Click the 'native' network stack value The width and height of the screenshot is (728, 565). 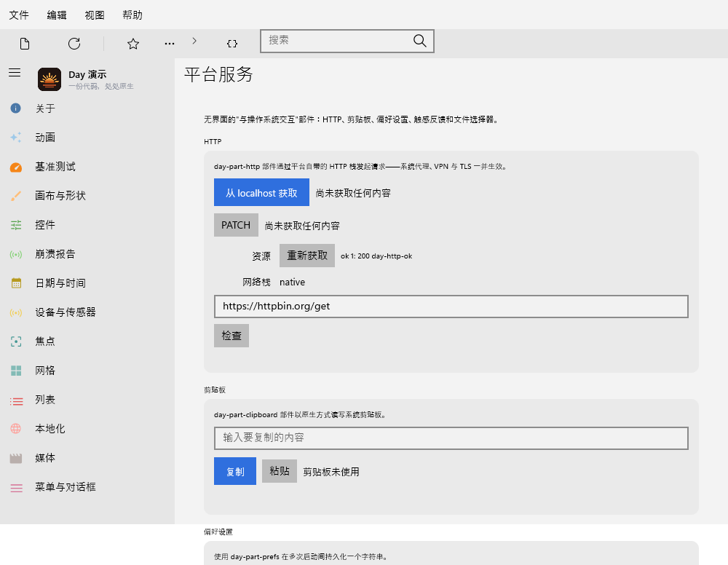click(x=292, y=282)
